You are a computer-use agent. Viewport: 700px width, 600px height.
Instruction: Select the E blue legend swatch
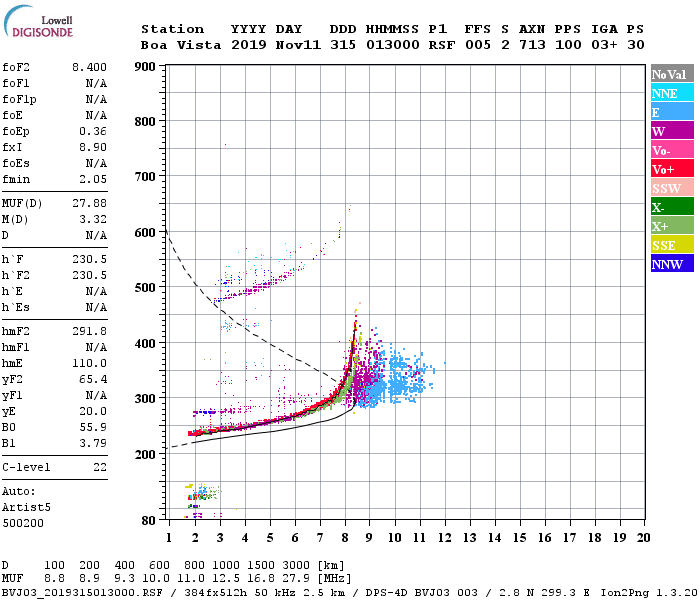[672, 111]
